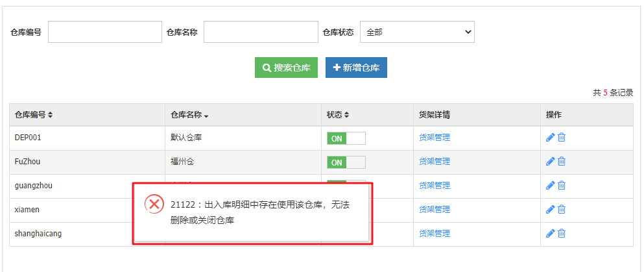Click the trash icon for xiamen
Image resolution: width=644 pixels, height=272 pixels.
[x=562, y=209]
